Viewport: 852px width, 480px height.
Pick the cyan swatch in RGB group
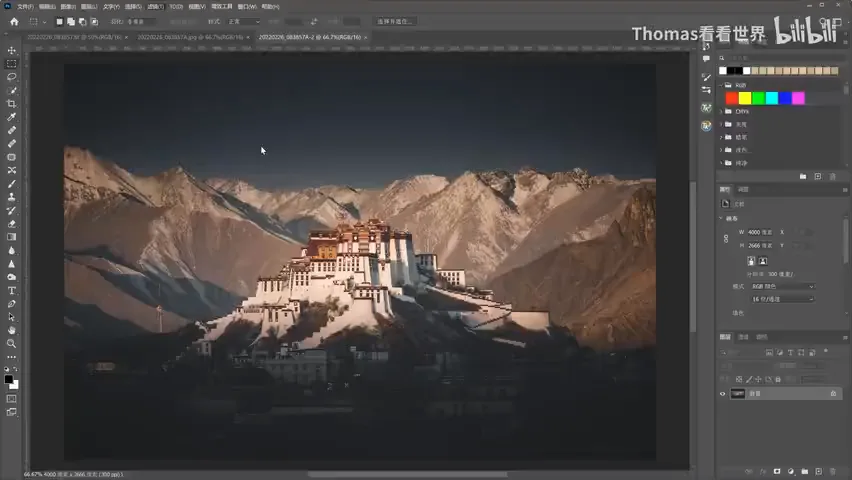tap(772, 98)
